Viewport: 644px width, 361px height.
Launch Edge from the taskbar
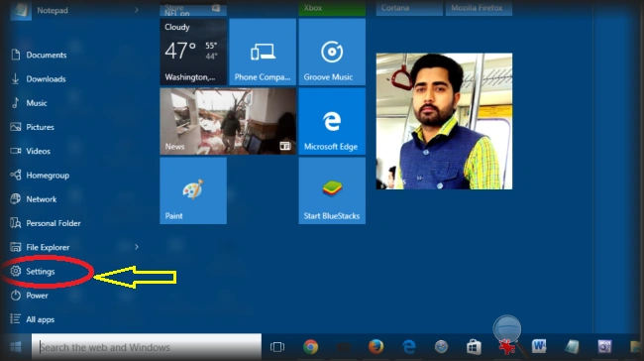pyautogui.click(x=408, y=347)
